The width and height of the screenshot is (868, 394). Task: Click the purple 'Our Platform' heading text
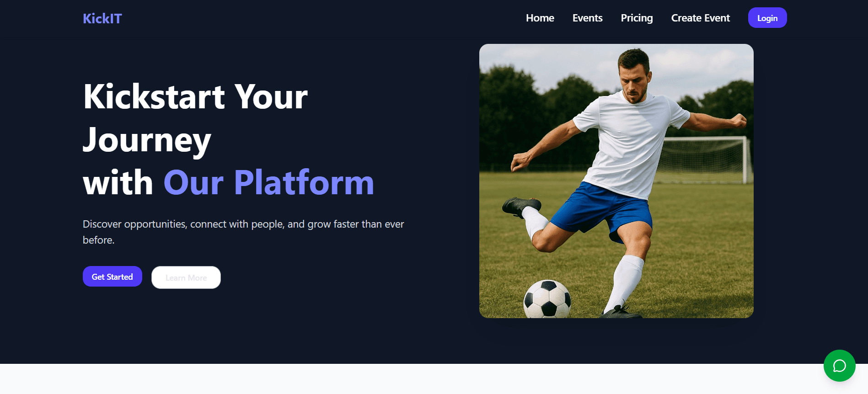(x=269, y=183)
